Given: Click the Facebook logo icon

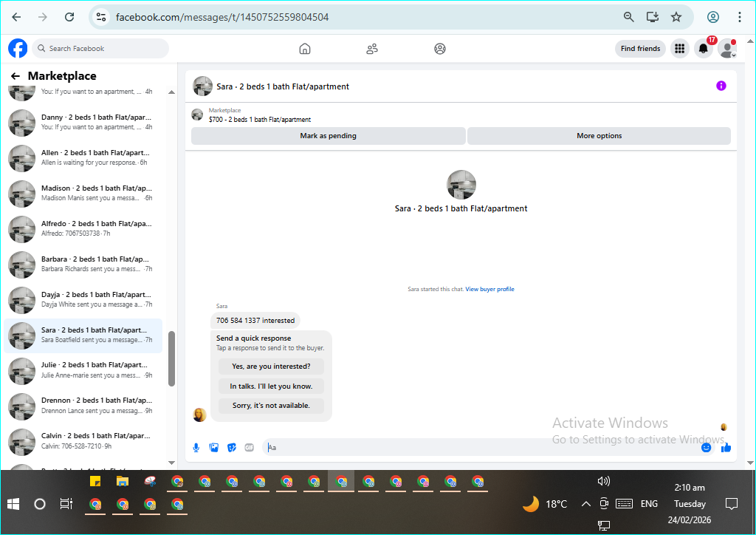Looking at the screenshot, I should tap(18, 48).
